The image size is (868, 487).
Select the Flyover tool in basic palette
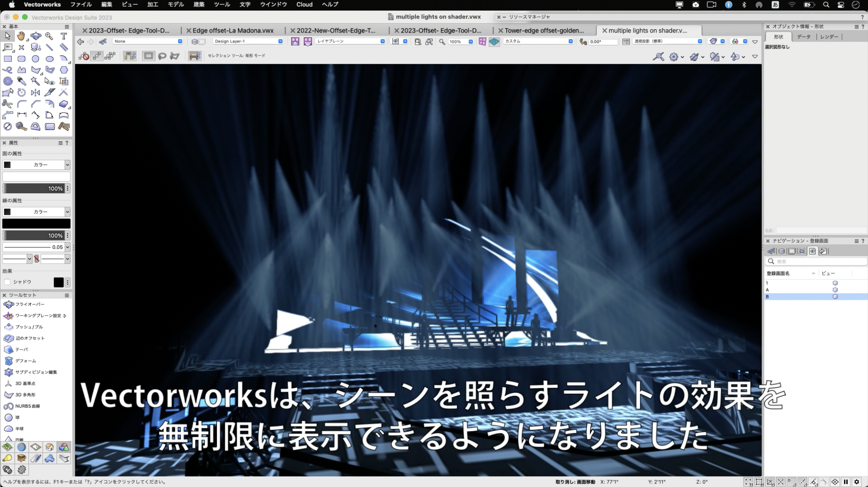(x=36, y=36)
